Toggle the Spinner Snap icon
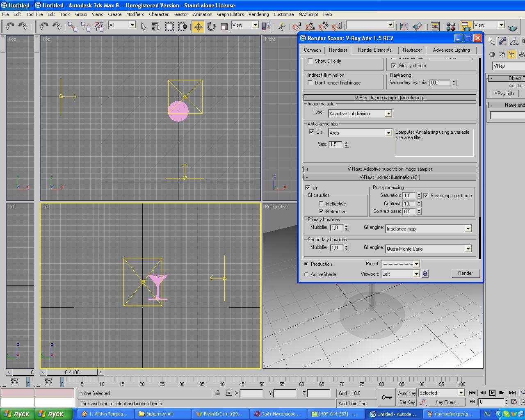 point(337,27)
